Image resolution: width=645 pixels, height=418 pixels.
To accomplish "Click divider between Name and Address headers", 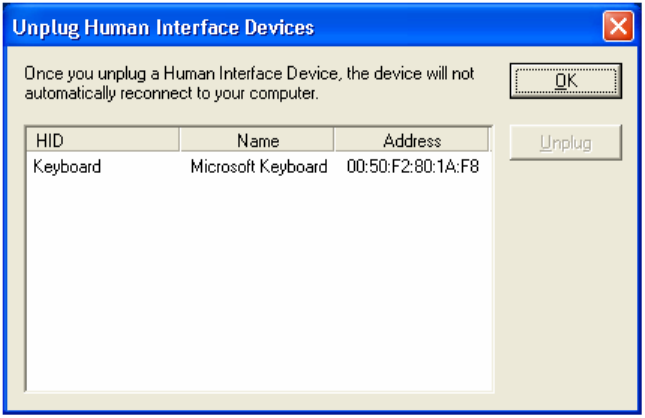I will pyautogui.click(x=334, y=141).
